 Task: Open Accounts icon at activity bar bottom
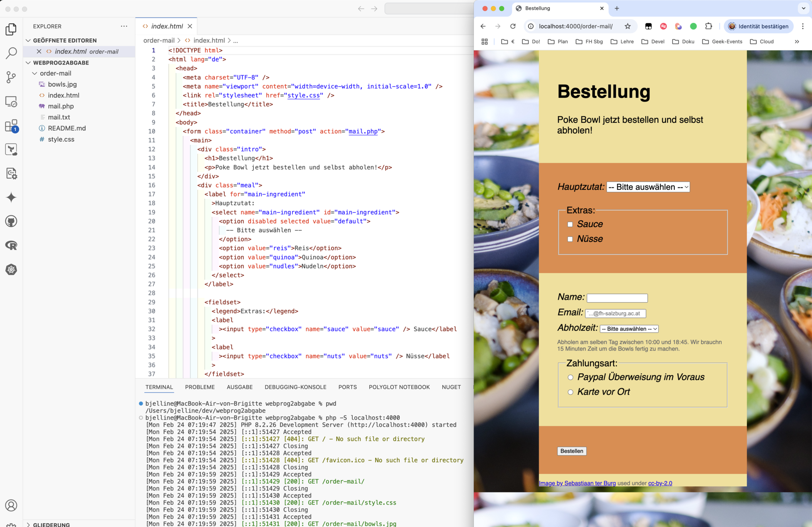(x=11, y=505)
